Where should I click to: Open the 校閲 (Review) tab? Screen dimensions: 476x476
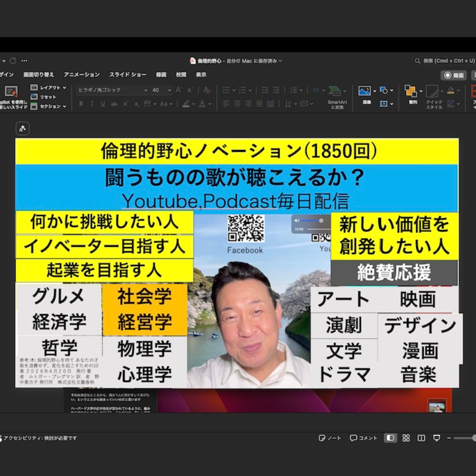pyautogui.click(x=181, y=75)
